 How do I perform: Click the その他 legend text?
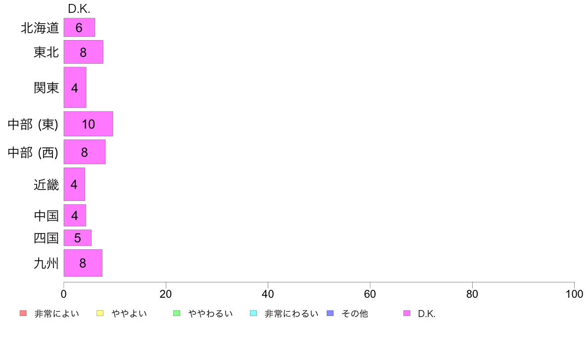[x=355, y=314]
